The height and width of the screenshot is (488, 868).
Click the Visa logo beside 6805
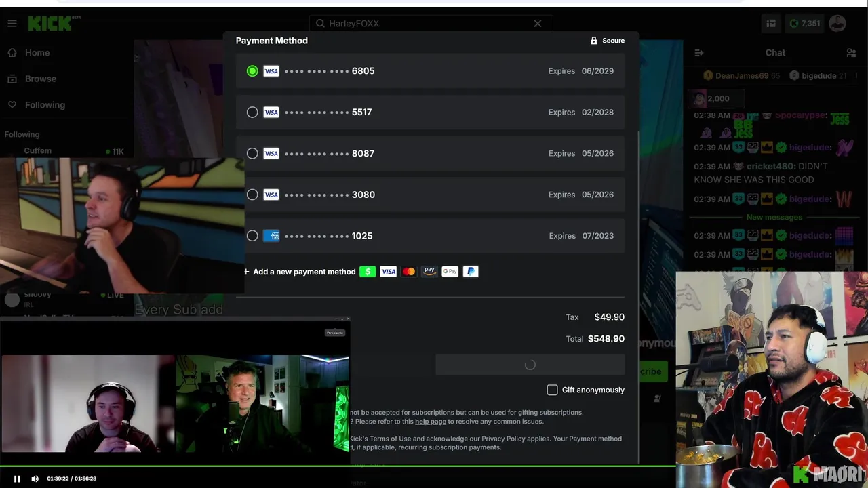[271, 71]
